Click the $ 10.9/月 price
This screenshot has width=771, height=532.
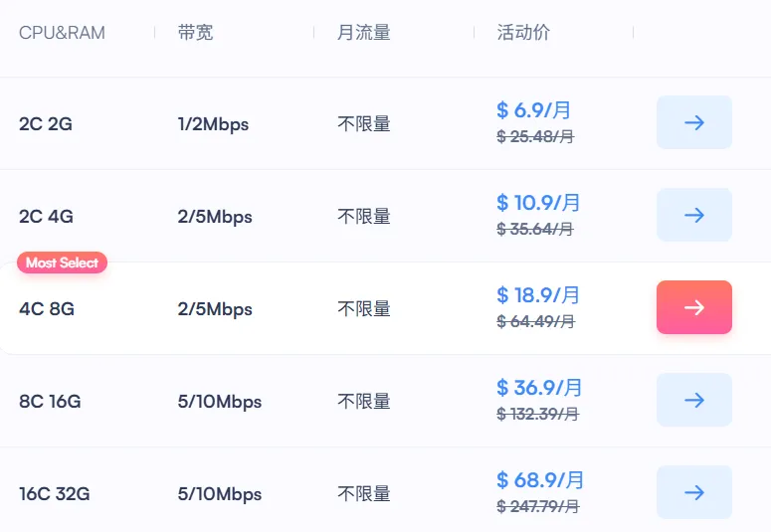pos(538,203)
